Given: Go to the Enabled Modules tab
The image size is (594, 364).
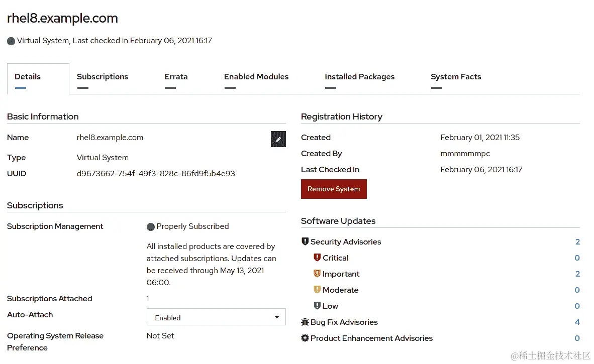Looking at the screenshot, I should [x=256, y=77].
